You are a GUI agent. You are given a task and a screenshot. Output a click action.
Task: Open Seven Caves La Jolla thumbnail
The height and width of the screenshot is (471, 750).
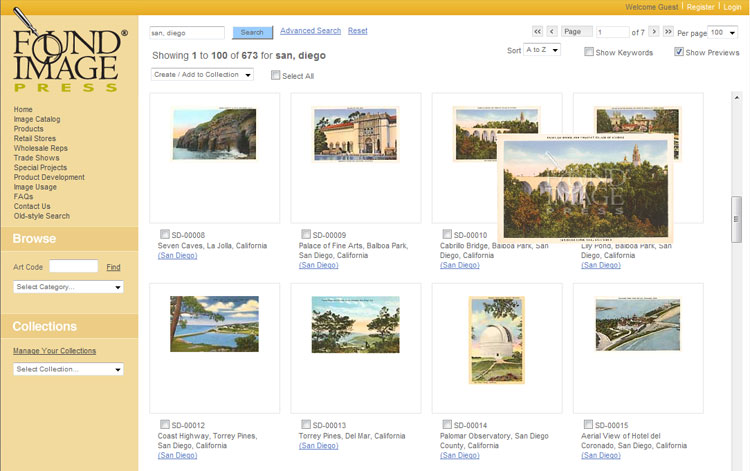tap(214, 134)
